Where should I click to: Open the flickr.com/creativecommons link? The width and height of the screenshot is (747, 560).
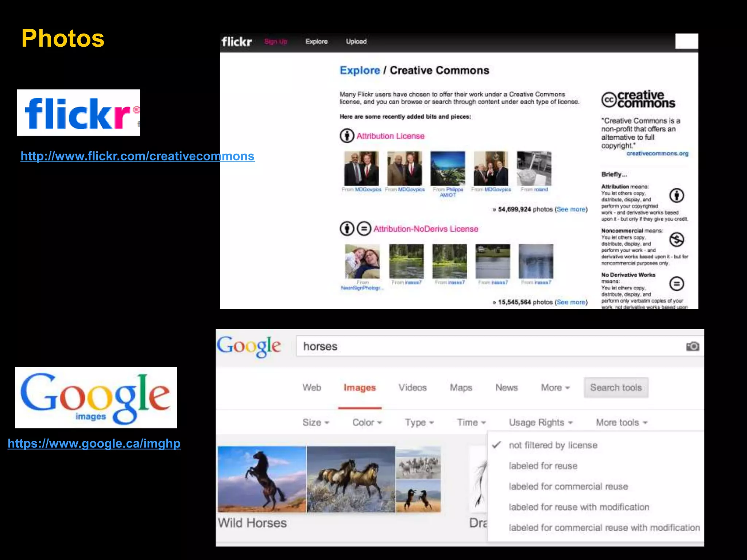pyautogui.click(x=137, y=156)
